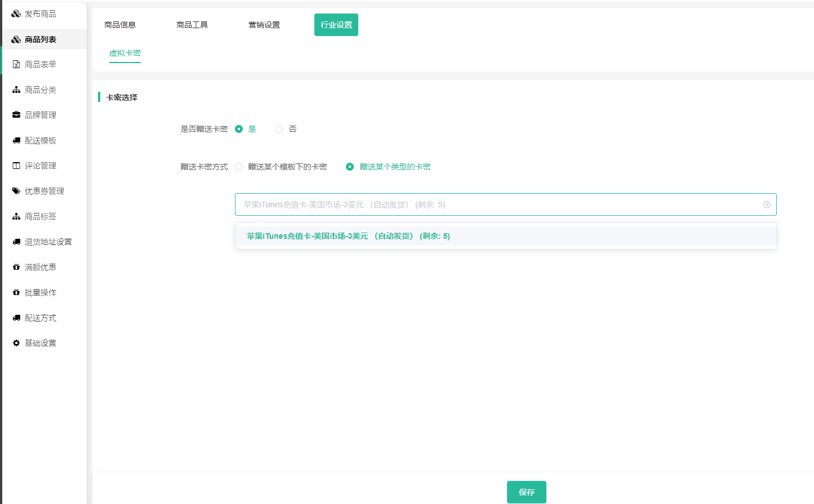Click the 发布商品 sidebar icon

[16, 14]
